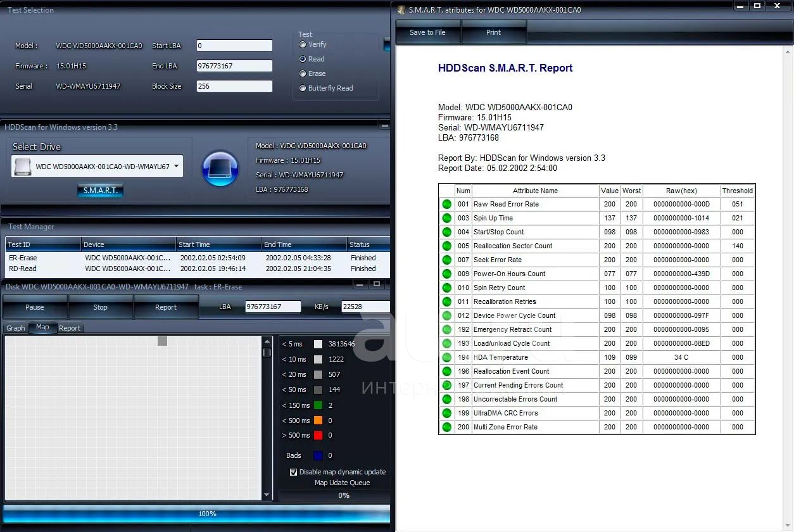Click the S.M.A.R.T. report window title icon
Viewport: 794px width, 532px height.
click(401, 9)
